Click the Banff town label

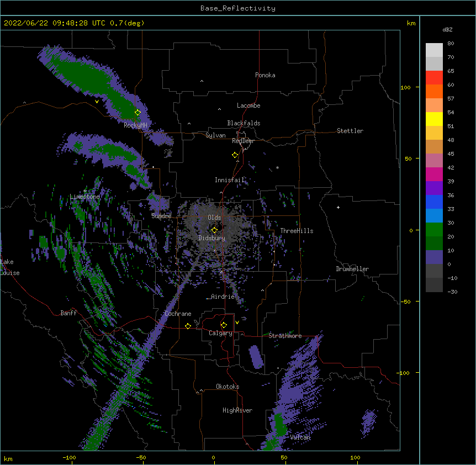(68, 313)
